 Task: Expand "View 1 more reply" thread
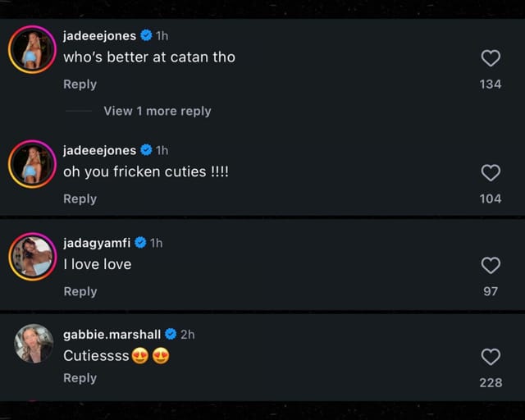157,111
